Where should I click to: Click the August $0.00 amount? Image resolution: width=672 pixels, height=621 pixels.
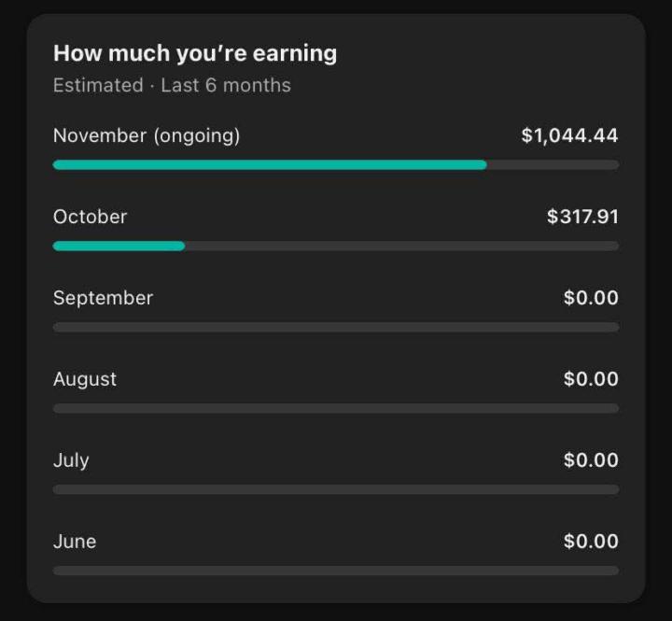[x=591, y=379]
